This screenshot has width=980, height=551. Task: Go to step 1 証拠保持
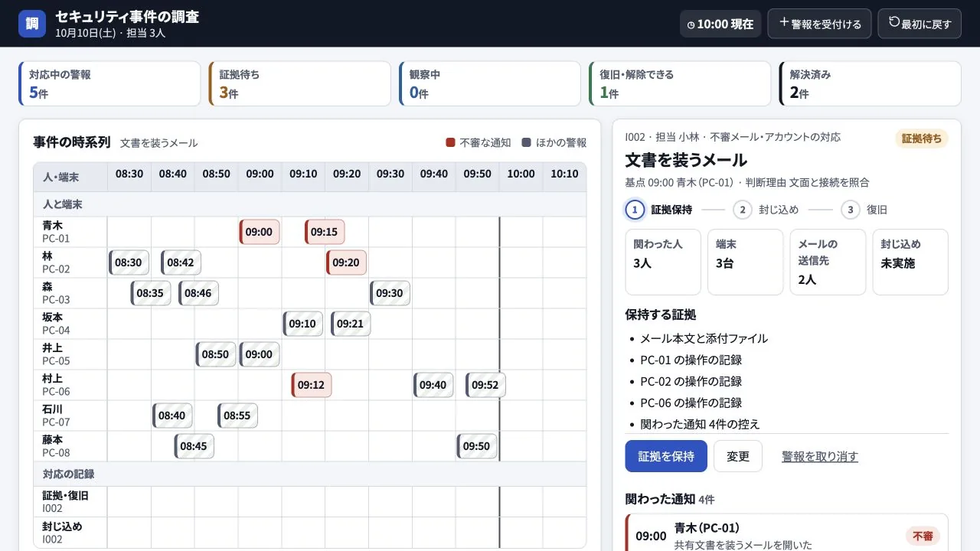click(x=659, y=210)
